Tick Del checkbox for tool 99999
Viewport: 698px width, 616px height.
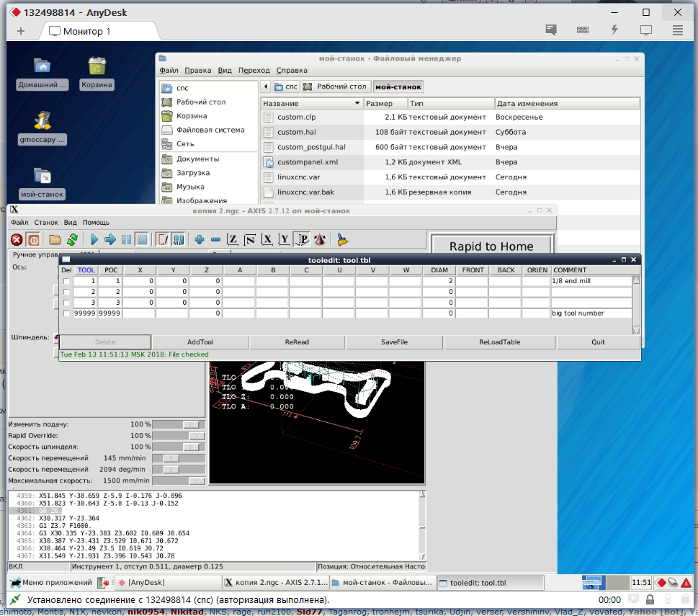tap(66, 313)
